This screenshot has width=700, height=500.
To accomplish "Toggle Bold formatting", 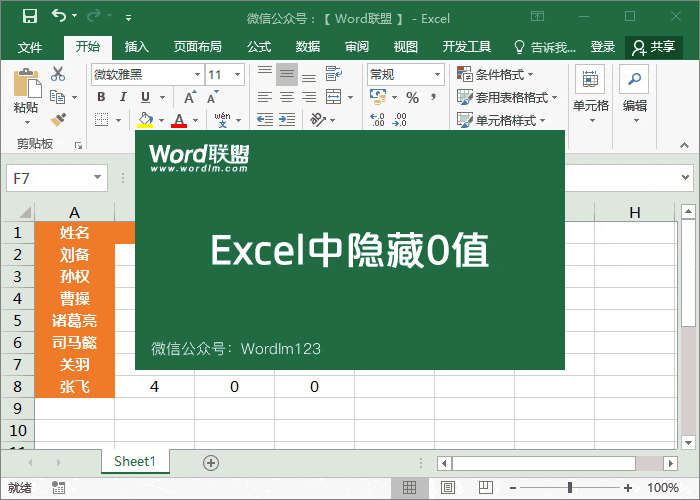I will 101,97.
